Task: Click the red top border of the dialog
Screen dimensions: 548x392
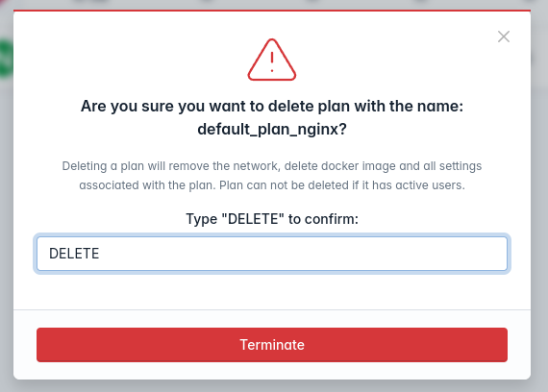Action: (x=272, y=11)
